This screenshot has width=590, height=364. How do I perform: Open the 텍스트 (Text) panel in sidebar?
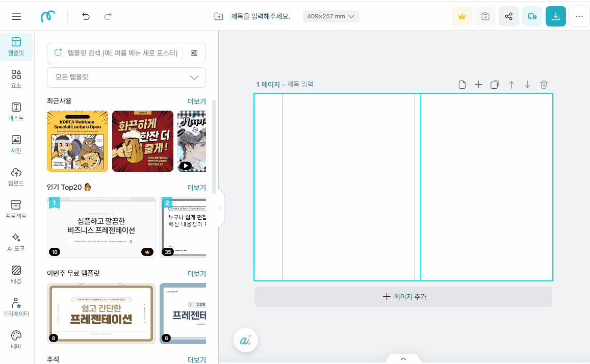coord(16,112)
